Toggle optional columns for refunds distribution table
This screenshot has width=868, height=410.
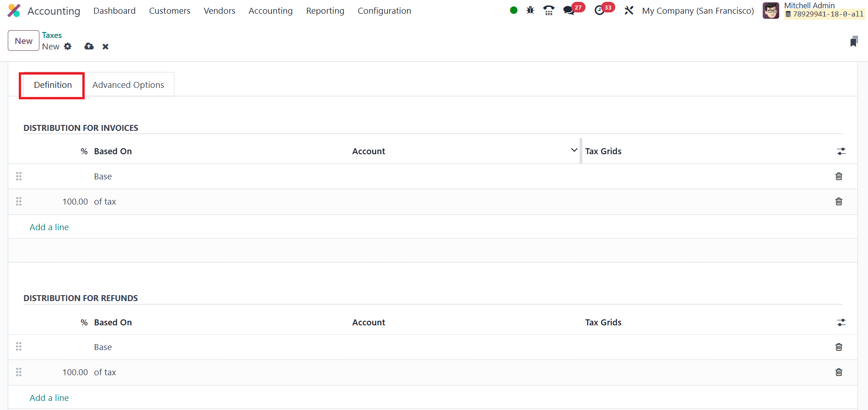click(841, 322)
